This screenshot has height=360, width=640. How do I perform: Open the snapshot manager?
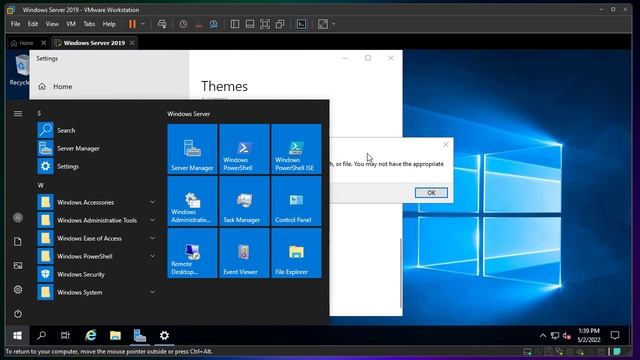coord(213,24)
